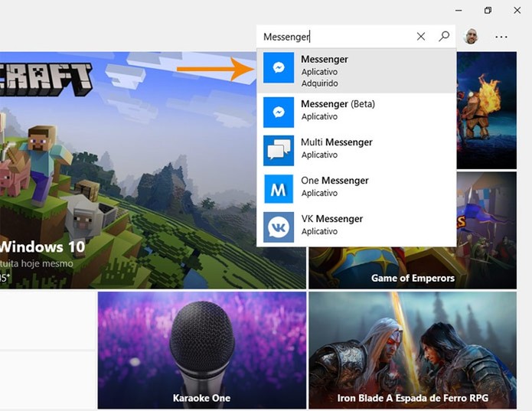
Task: Select the Messenger suggestion labeled Adquirido
Action: (x=356, y=71)
